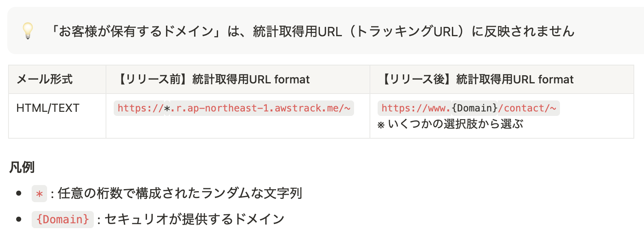Viewport: 644px width, 231px height.
Task: Click the 【リリース前】統計取得用URL format header
Action: [212, 79]
